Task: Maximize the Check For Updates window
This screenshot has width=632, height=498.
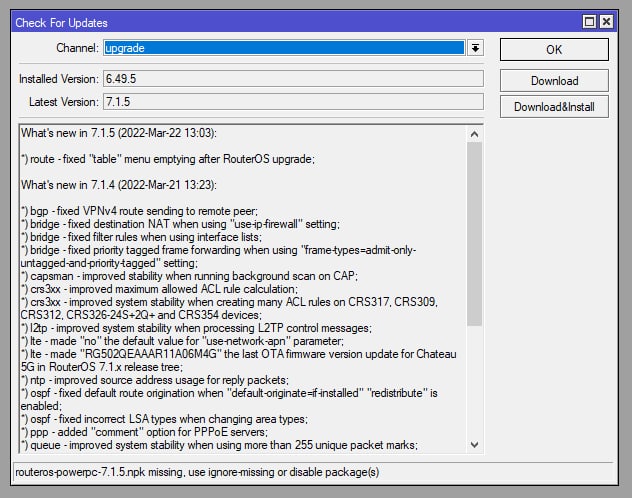Action: click(x=589, y=21)
